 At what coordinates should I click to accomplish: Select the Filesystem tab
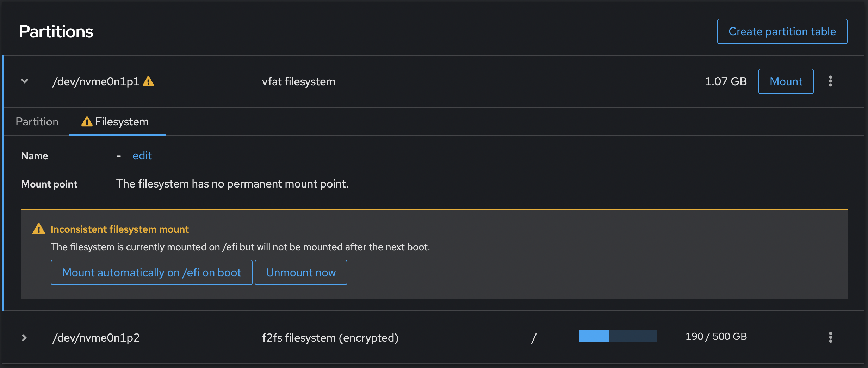point(122,122)
